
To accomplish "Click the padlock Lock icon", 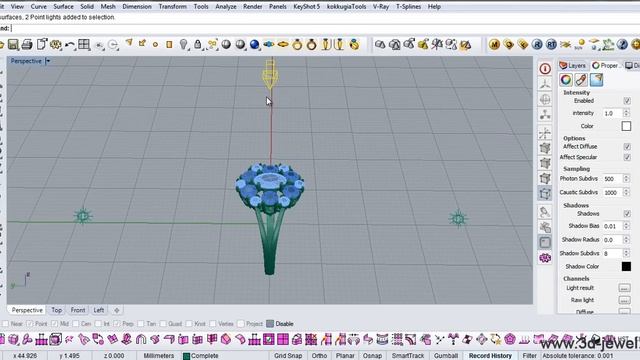I will click(198, 44).
